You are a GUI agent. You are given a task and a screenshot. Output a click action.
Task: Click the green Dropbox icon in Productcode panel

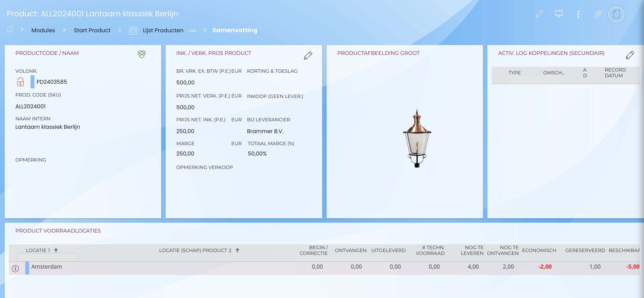142,54
